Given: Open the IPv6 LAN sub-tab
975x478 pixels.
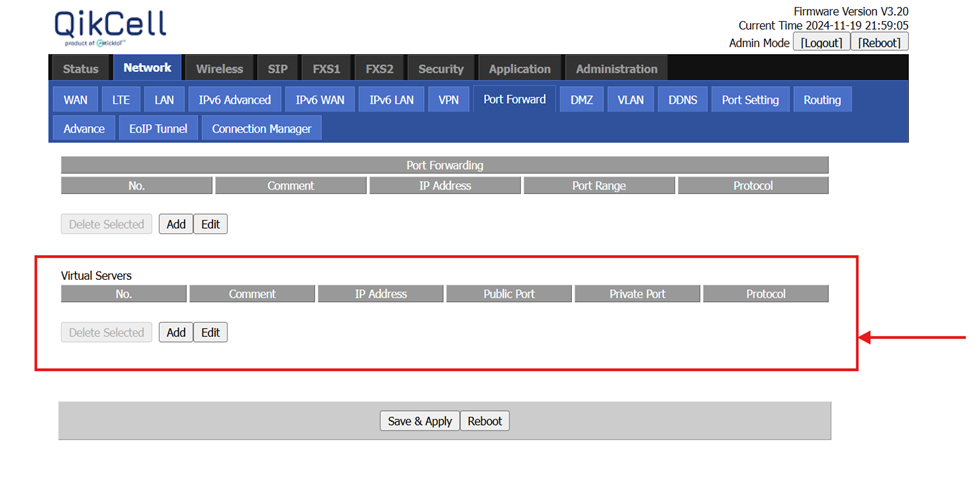Looking at the screenshot, I should (x=391, y=100).
